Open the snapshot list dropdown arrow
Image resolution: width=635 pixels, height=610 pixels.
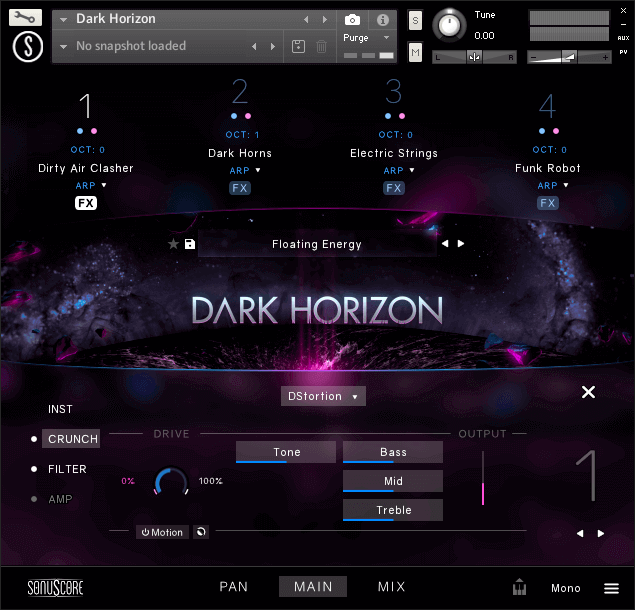click(64, 47)
